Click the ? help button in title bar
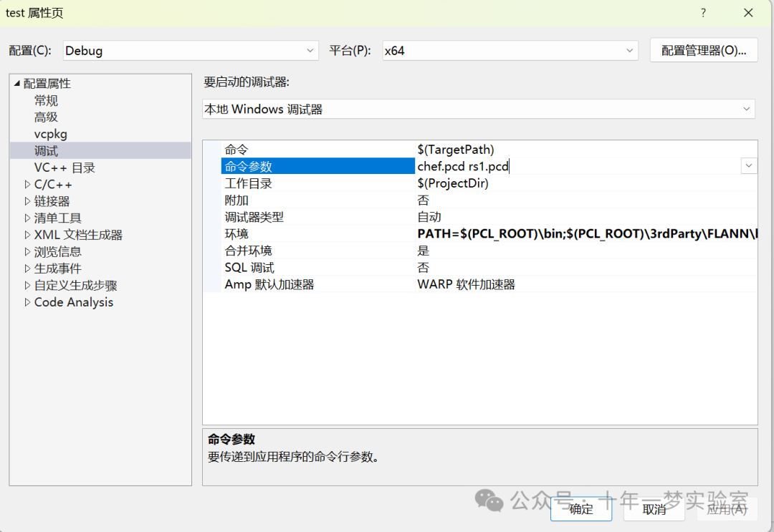The width and height of the screenshot is (774, 532). 703,13
